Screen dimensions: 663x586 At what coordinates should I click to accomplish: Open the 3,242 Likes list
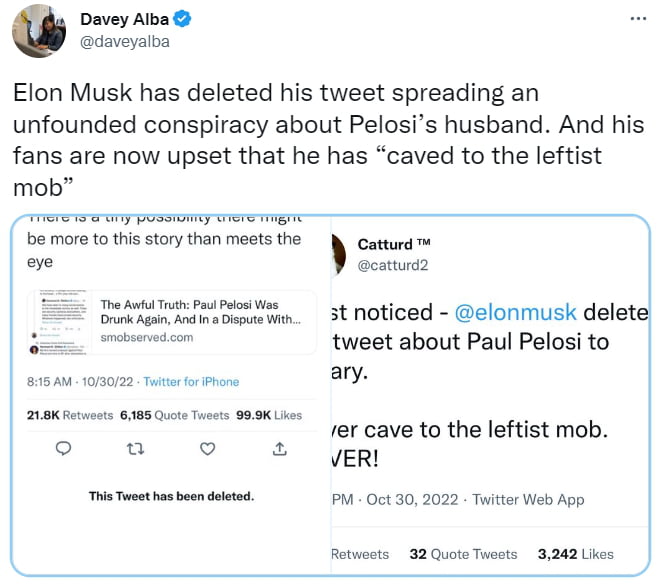click(575, 553)
